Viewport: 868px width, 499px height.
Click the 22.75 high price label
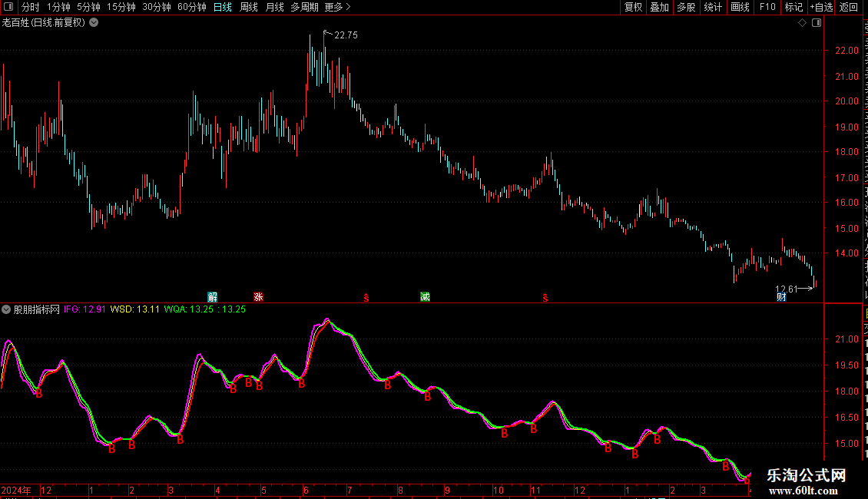[x=346, y=35]
